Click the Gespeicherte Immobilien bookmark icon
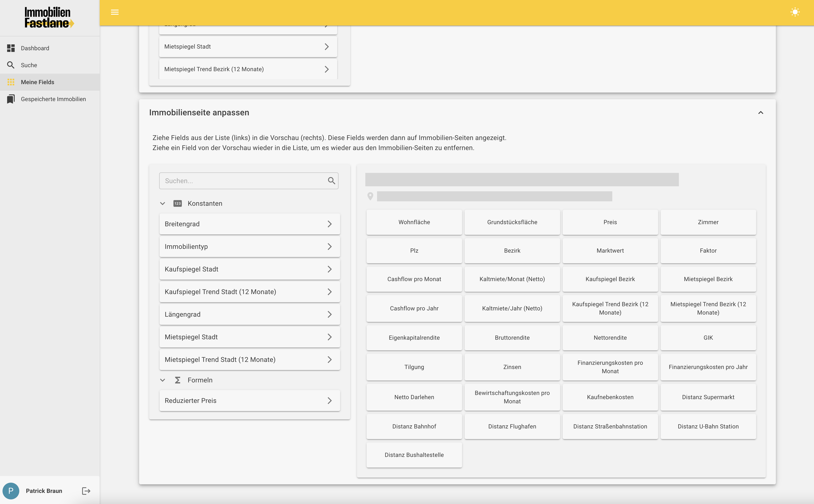The image size is (814, 504). (11, 99)
